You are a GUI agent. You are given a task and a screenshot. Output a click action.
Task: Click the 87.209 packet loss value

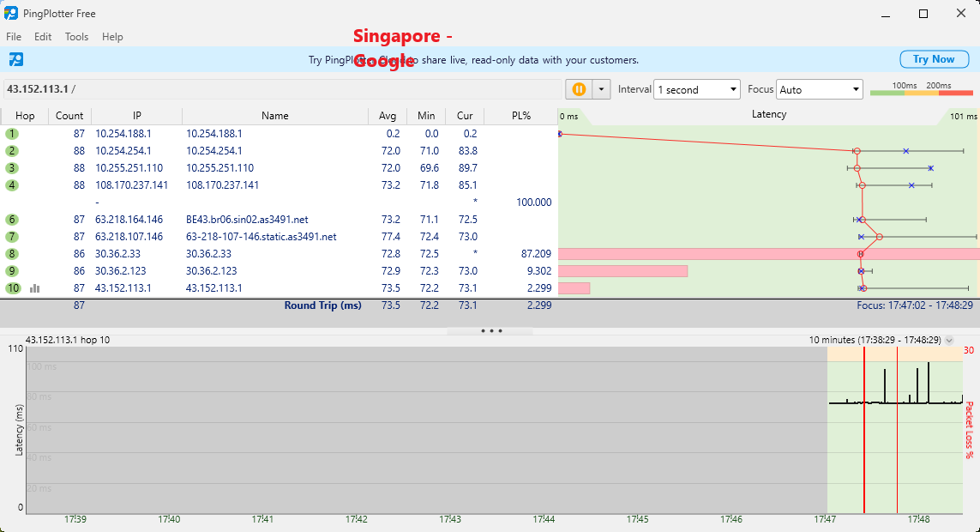coord(536,254)
